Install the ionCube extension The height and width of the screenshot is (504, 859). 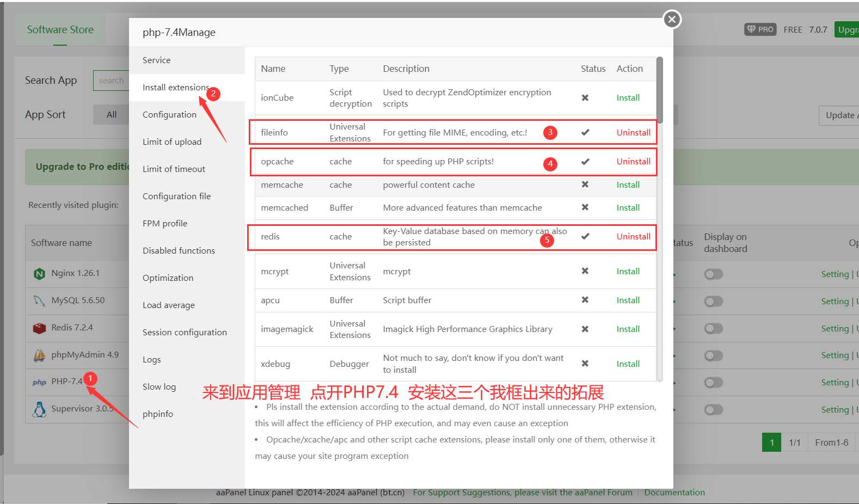click(628, 98)
